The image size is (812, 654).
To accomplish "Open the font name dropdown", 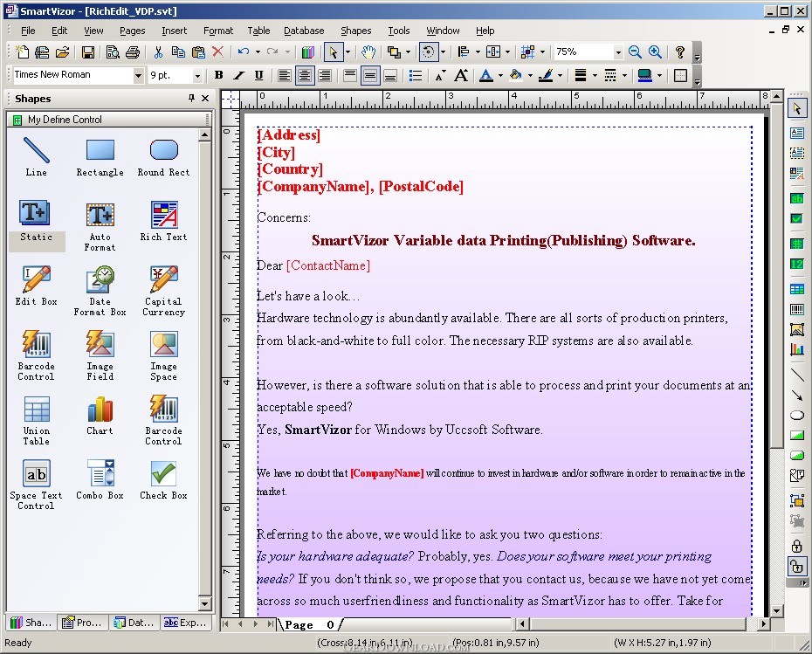I will click(x=138, y=76).
